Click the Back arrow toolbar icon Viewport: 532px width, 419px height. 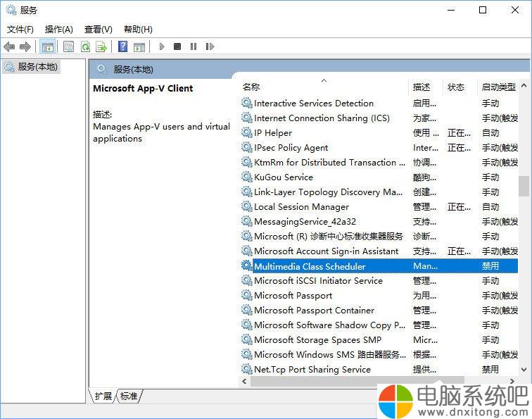[9, 46]
